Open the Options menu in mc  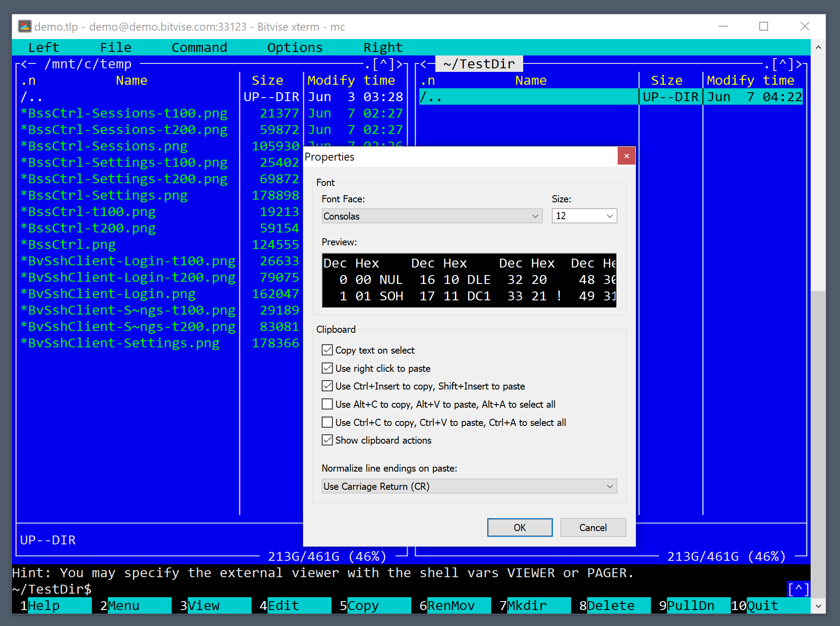pyautogui.click(x=295, y=47)
